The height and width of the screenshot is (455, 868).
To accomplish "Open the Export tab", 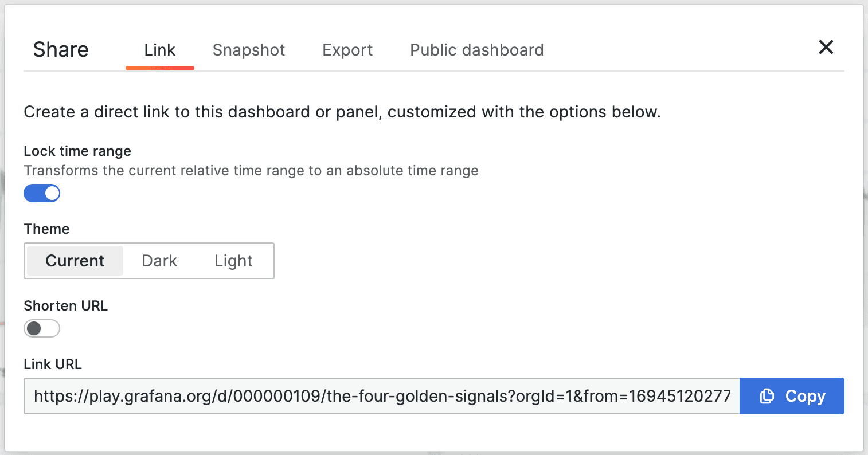I will pos(347,50).
